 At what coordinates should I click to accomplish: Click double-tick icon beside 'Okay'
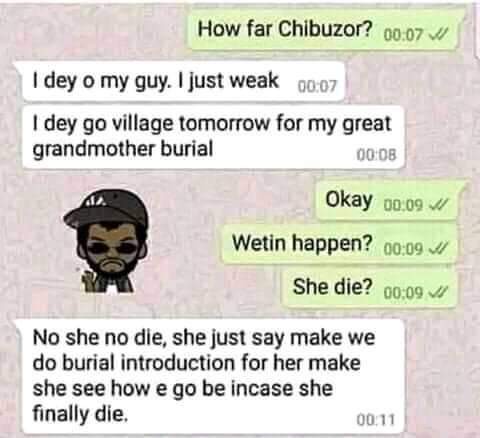click(440, 204)
